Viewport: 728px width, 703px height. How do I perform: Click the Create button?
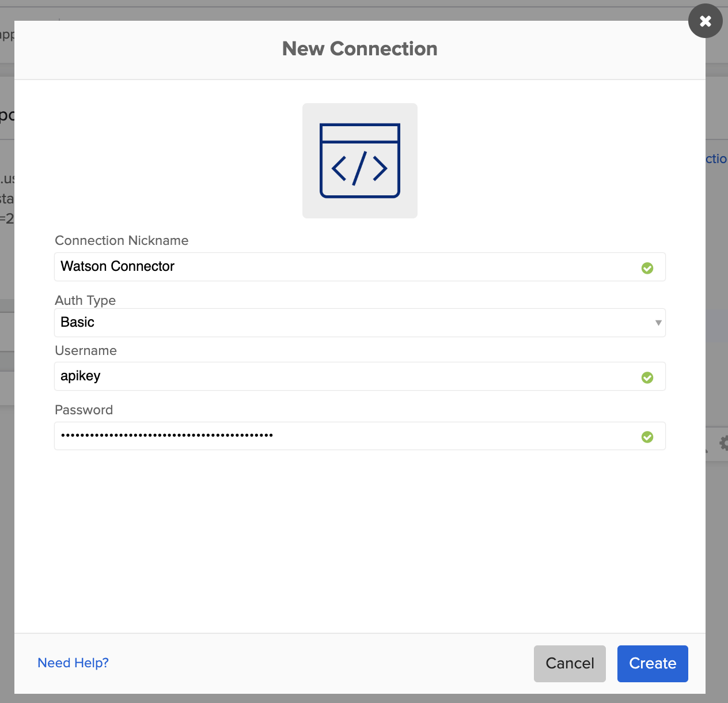coord(652,663)
